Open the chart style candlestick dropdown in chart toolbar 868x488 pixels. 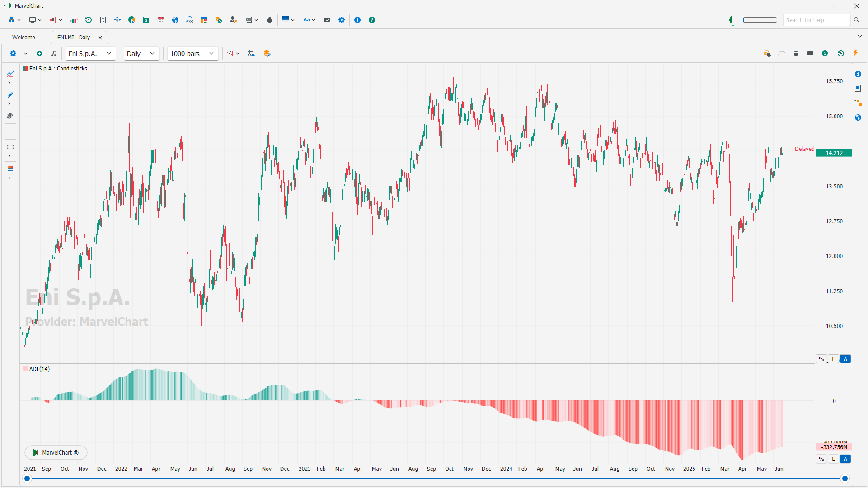pyautogui.click(x=233, y=53)
